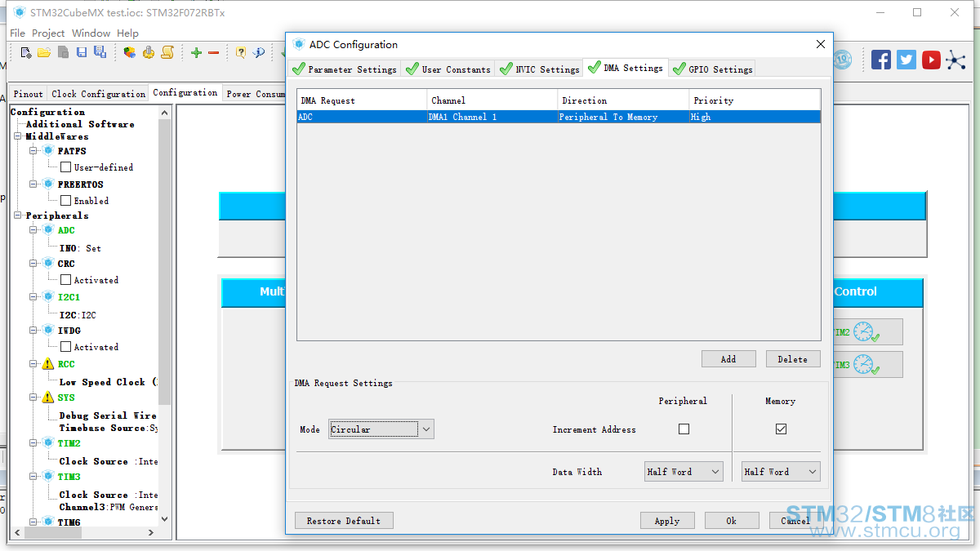Click Add DMA request button

click(x=728, y=358)
